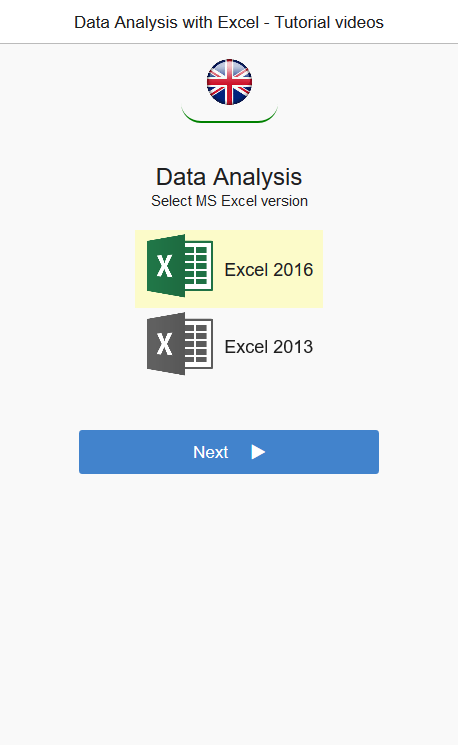Click the white X on green Excel logo
The height and width of the screenshot is (745, 458).
pyautogui.click(x=164, y=266)
